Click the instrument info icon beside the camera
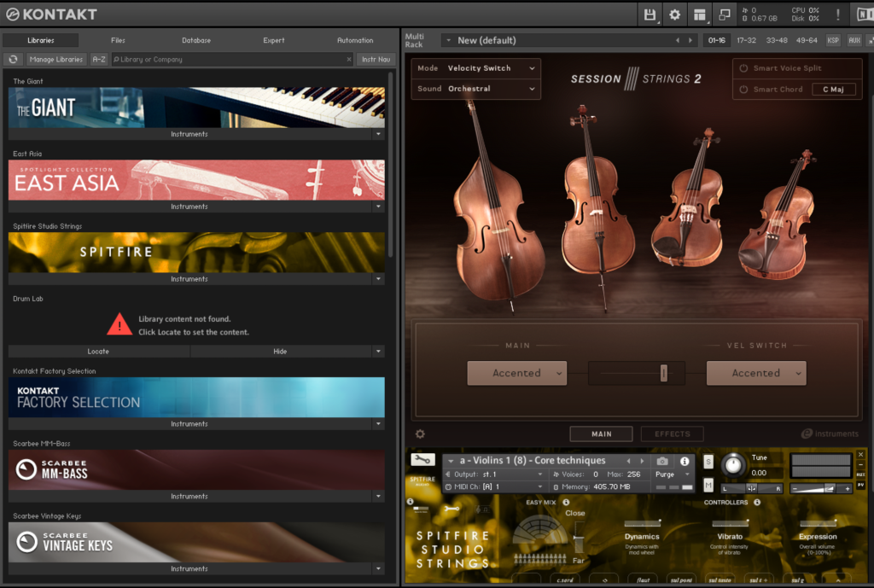Screen dimensions: 874x588 click(684, 461)
